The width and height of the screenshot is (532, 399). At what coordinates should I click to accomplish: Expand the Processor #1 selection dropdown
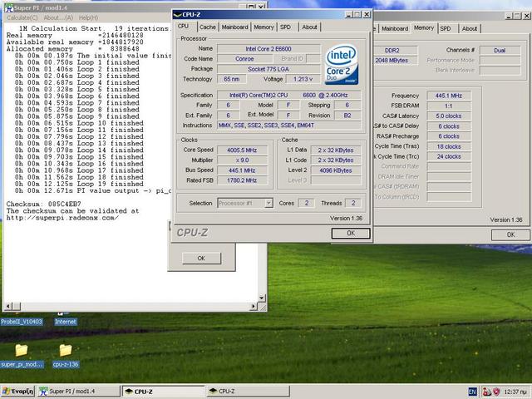268,203
